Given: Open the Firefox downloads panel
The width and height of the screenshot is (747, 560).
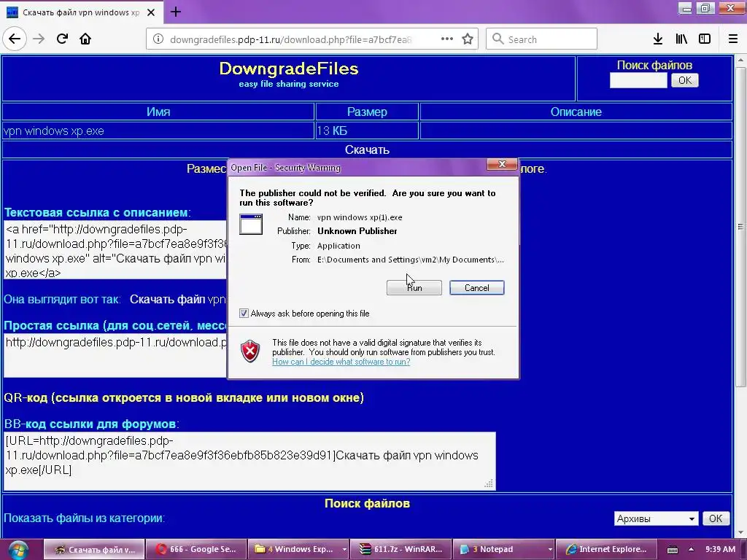Looking at the screenshot, I should [x=658, y=39].
